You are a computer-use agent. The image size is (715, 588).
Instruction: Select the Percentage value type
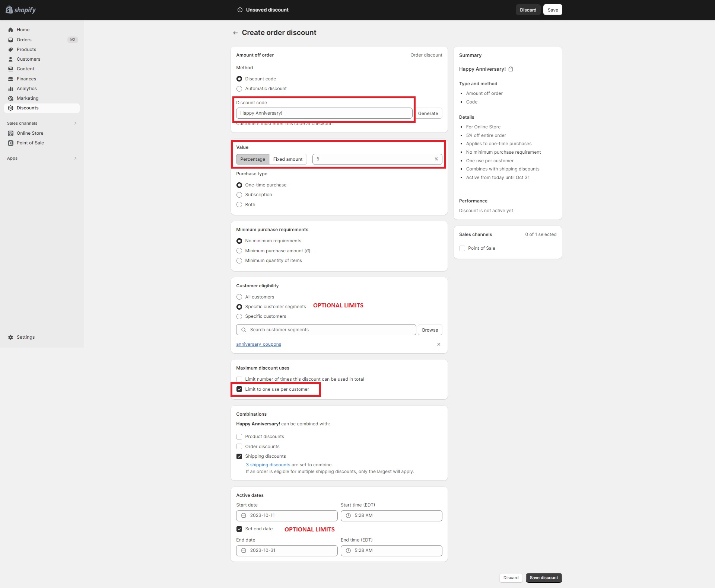tap(252, 159)
